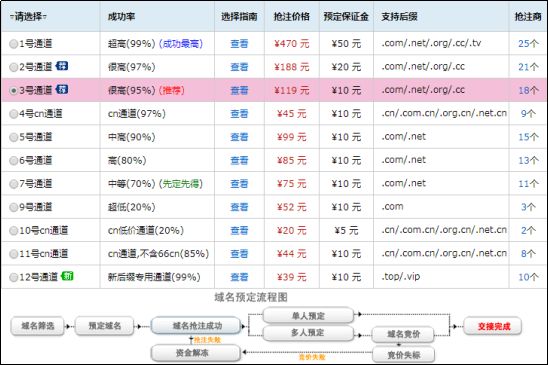Screen dimensions: 548x365
Task: Click the 域名竞价 flowchart step
Action: tap(403, 334)
